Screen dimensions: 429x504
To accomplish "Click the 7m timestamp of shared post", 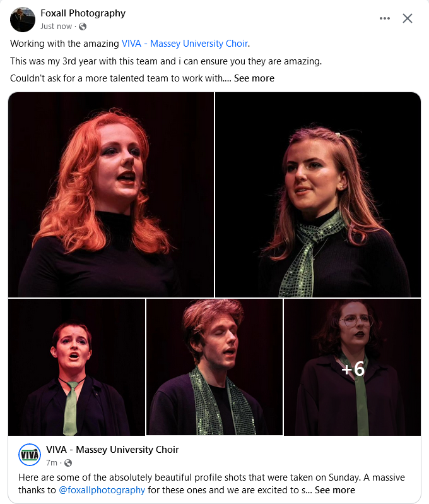I will point(51,463).
